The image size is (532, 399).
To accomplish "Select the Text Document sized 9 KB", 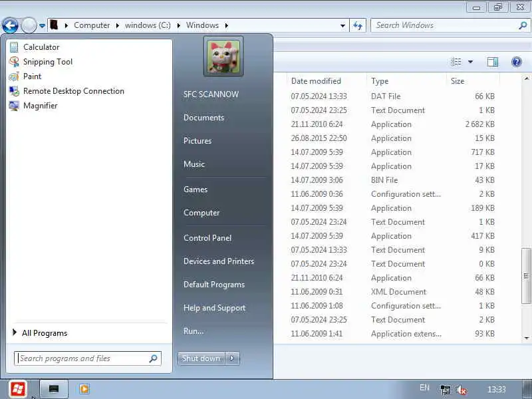I will click(392, 250).
